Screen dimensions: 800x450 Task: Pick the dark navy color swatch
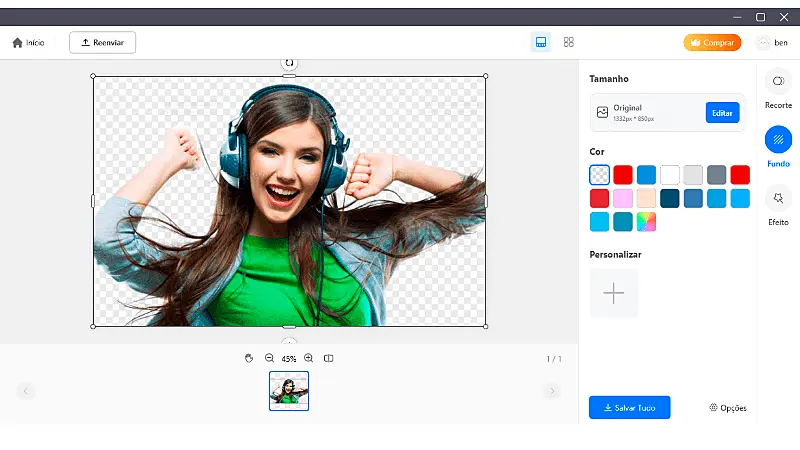tap(669, 198)
